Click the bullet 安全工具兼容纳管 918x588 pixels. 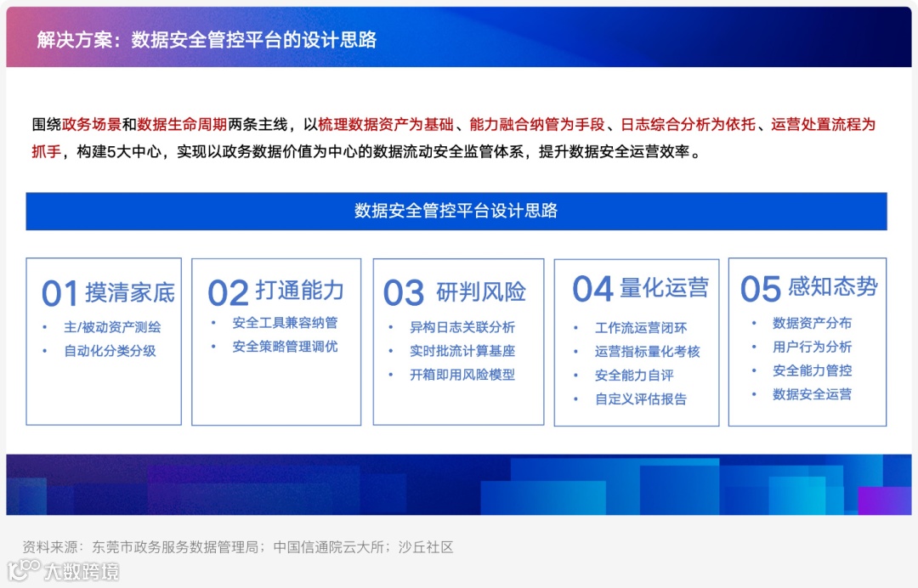285,323
